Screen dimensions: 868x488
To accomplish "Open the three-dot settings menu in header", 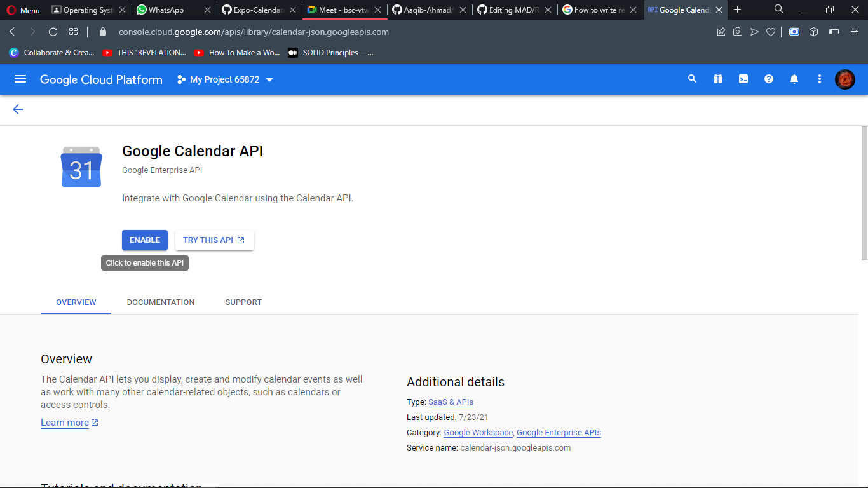I will tap(820, 79).
